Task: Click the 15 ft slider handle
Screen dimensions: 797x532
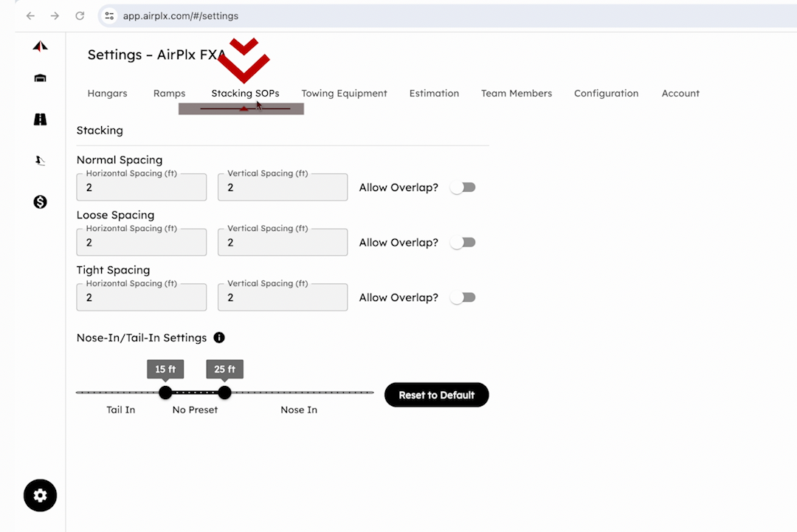Action: pyautogui.click(x=165, y=393)
